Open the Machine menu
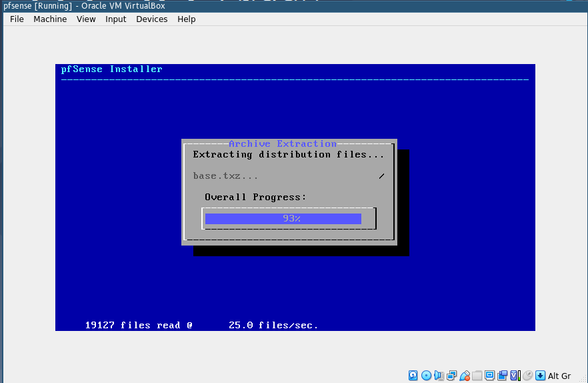This screenshot has height=383, width=588. point(50,19)
